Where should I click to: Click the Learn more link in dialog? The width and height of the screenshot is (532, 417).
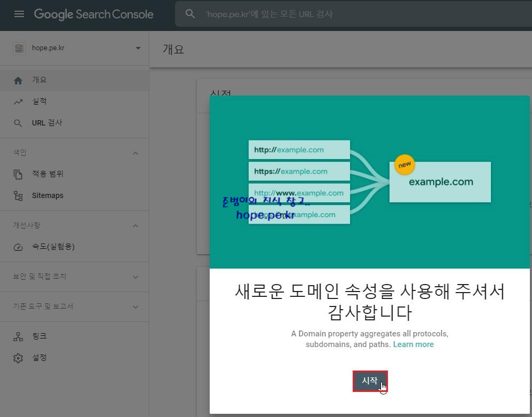pyautogui.click(x=413, y=344)
